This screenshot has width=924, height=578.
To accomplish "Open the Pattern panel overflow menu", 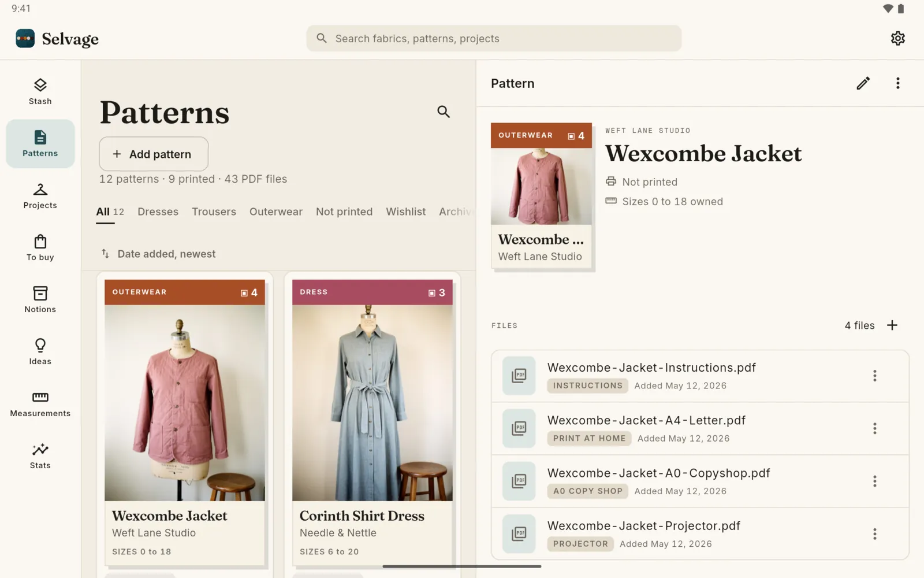I will click(897, 83).
